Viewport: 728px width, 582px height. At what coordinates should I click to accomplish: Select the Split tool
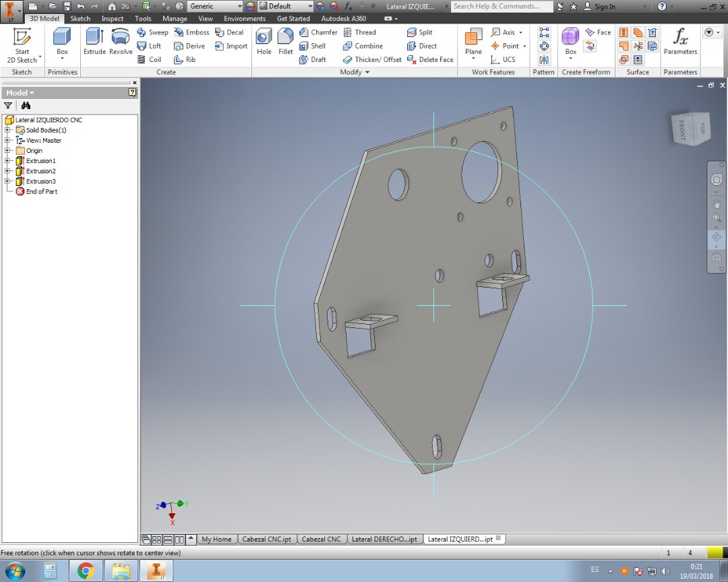pos(420,32)
